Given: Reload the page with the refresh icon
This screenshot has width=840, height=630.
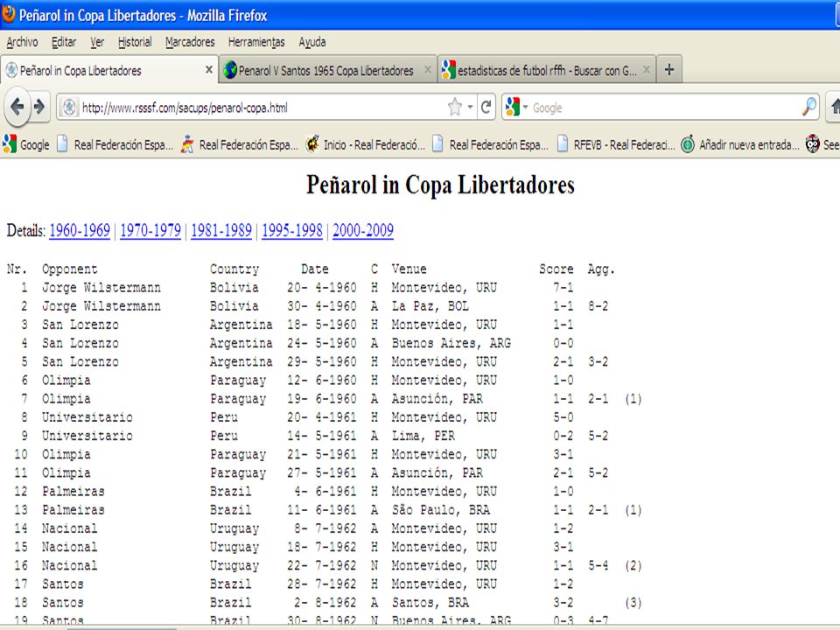Looking at the screenshot, I should pos(486,108).
